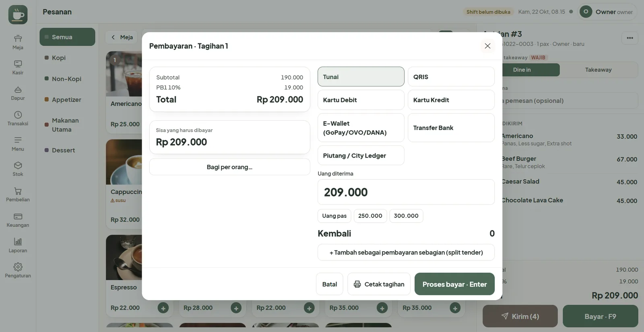
Task: Click Proses bayar button
Action: point(454,284)
